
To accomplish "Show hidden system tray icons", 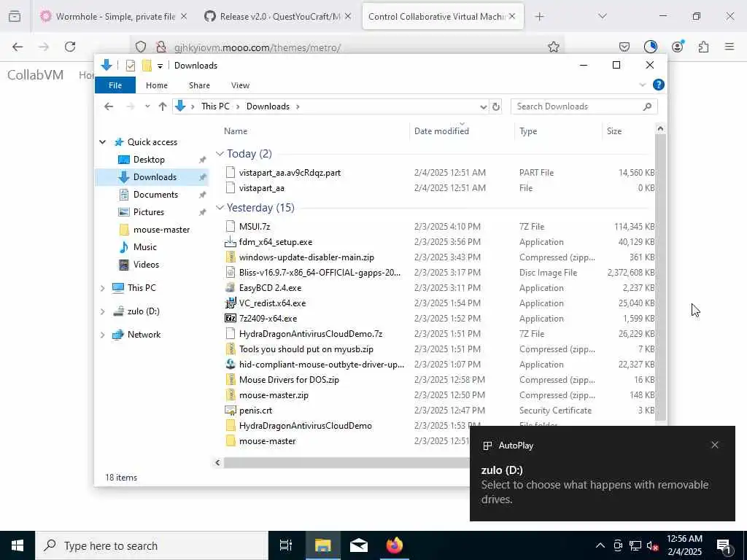I will 600,545.
